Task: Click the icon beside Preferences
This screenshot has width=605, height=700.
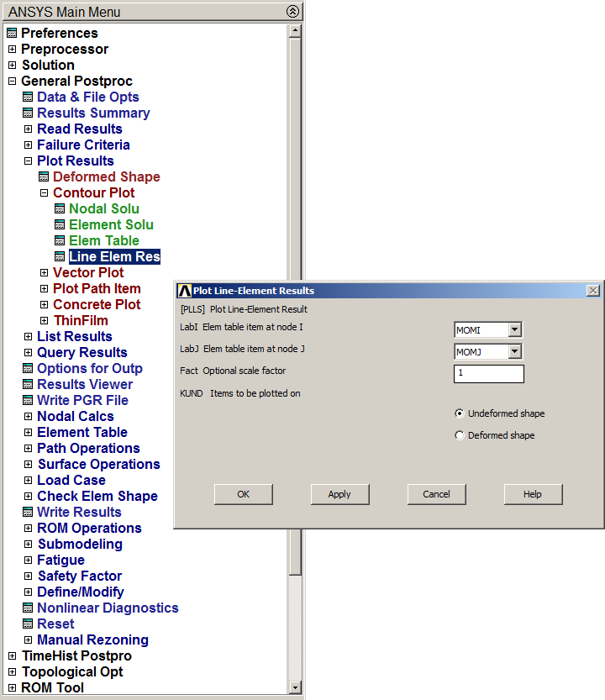Action: point(12,34)
